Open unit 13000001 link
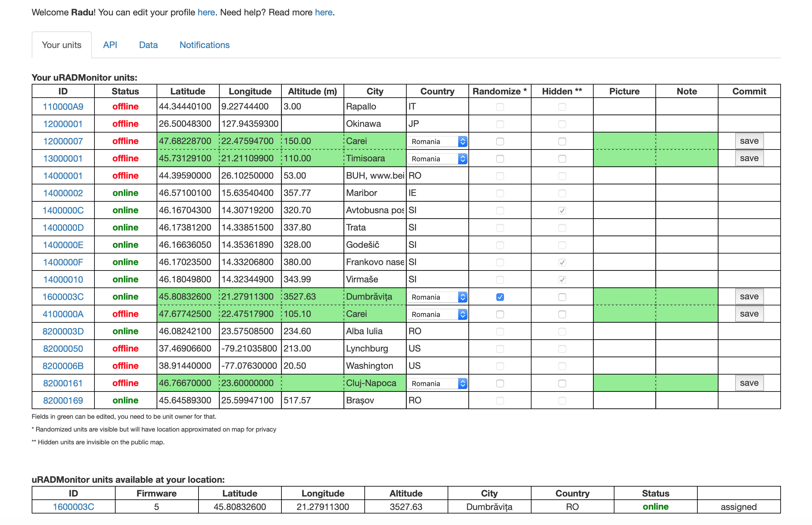812x525 pixels. (x=63, y=158)
